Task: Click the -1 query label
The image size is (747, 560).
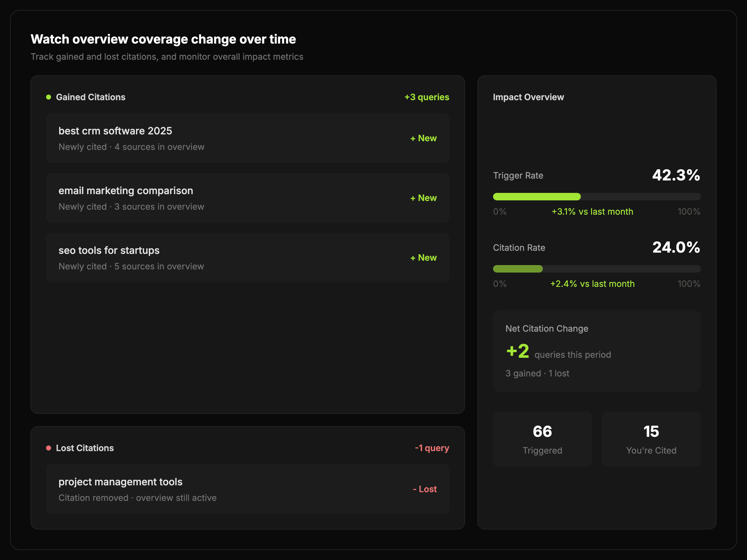Action: click(432, 448)
